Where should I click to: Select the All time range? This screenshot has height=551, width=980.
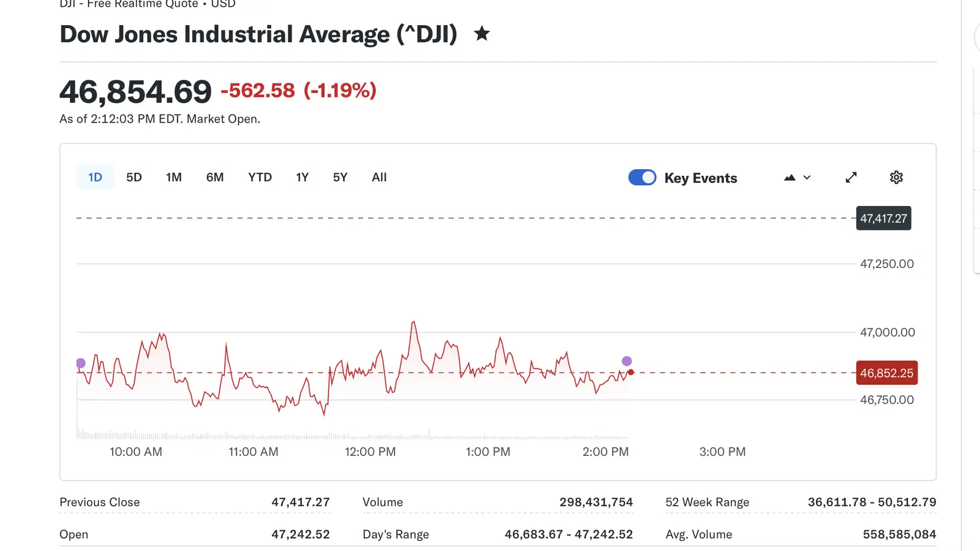coord(379,177)
